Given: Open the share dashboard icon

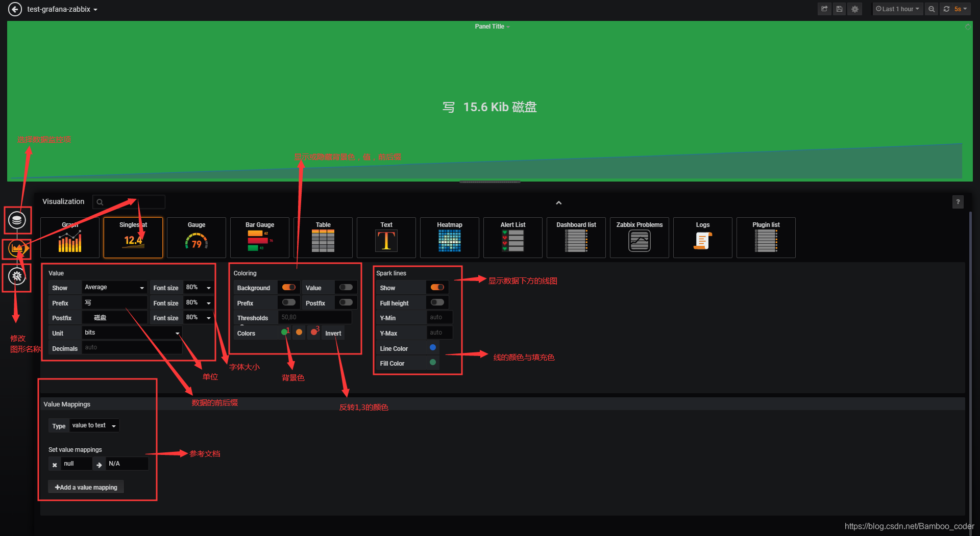Looking at the screenshot, I should coord(824,9).
